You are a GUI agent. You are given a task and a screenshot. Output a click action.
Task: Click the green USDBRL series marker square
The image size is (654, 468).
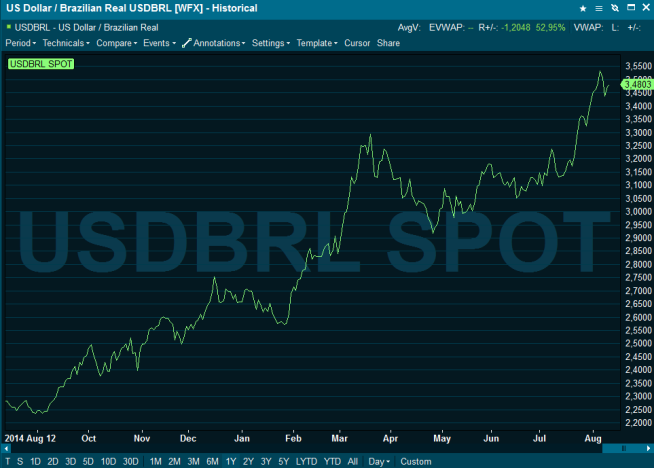pos(9,27)
